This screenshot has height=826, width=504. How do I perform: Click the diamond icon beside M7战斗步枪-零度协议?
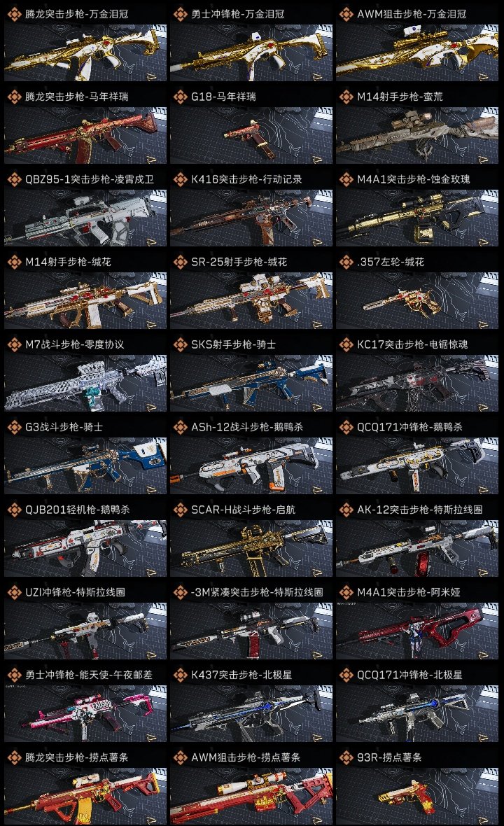pyautogui.click(x=14, y=344)
